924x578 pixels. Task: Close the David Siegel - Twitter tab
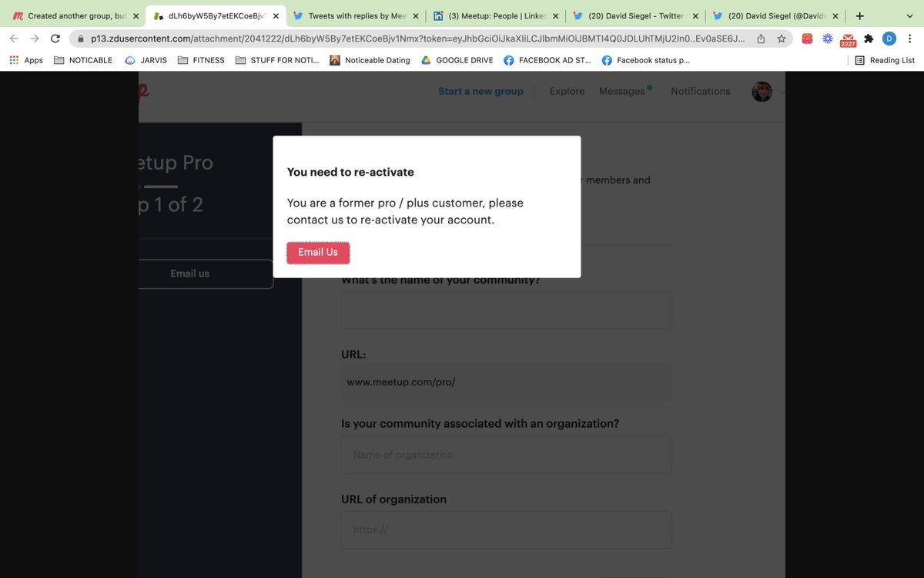[x=695, y=15]
